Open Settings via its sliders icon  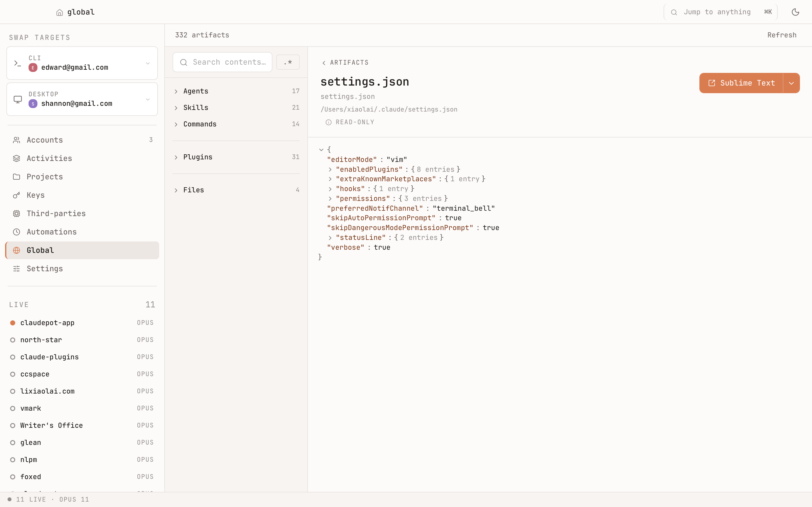point(16,269)
